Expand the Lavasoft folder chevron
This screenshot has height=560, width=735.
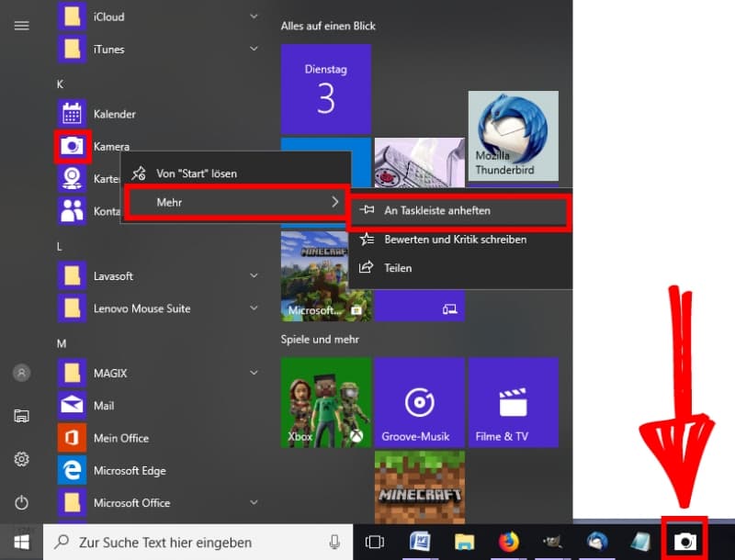254,275
